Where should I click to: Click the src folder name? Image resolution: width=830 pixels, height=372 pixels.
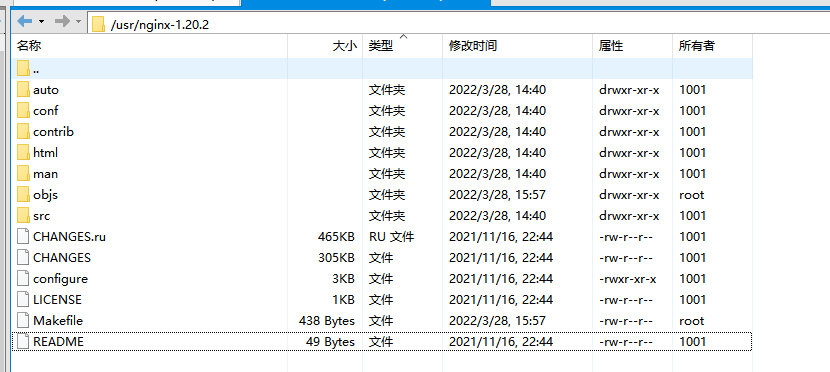pos(41,216)
